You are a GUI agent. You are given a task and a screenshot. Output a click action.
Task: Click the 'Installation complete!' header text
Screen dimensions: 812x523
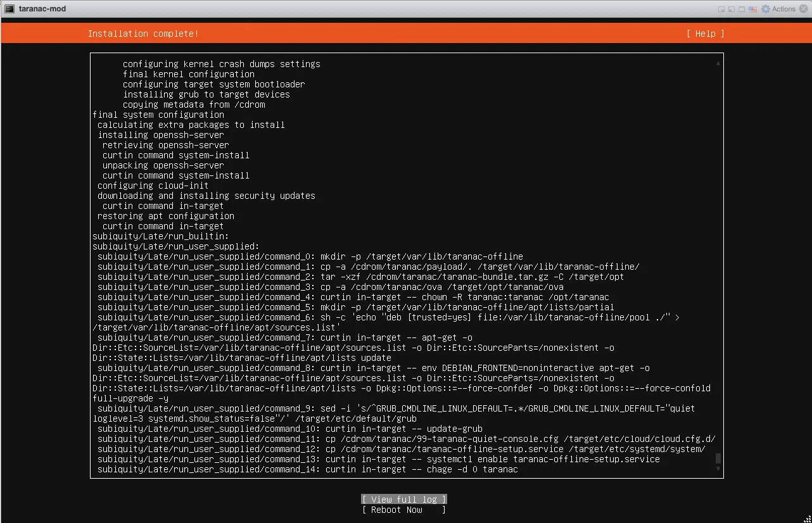[143, 34]
